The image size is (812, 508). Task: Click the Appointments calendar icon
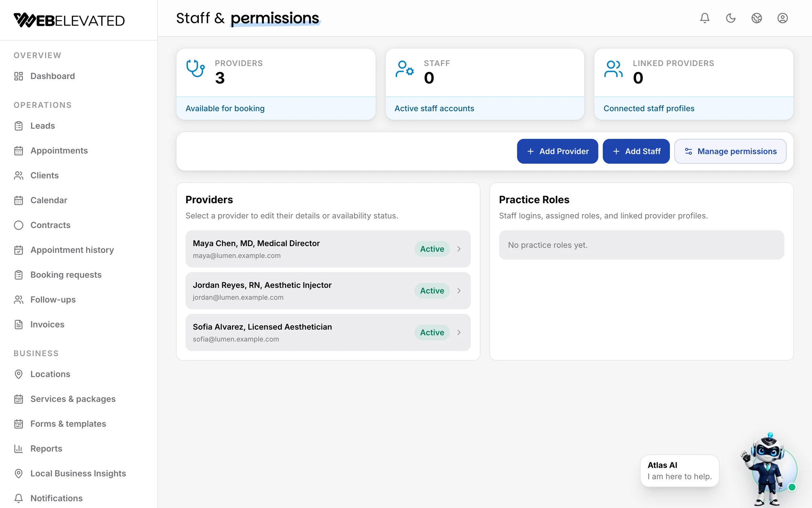[x=18, y=151]
